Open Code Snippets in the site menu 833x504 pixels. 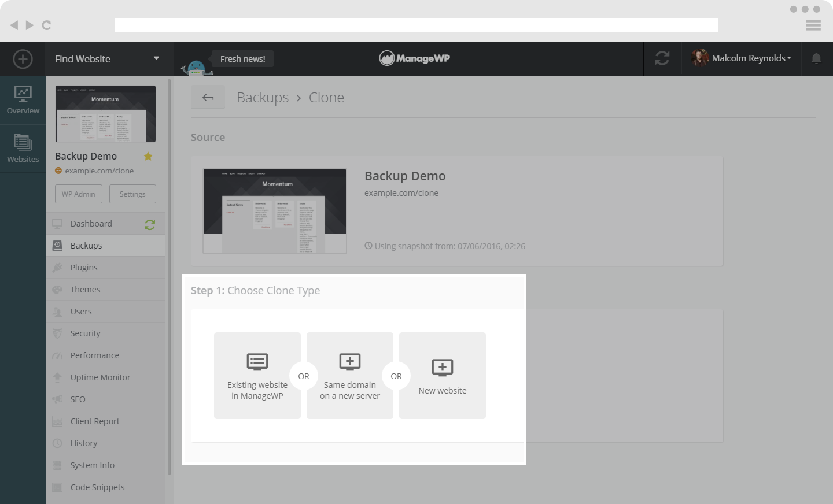[x=105, y=487]
